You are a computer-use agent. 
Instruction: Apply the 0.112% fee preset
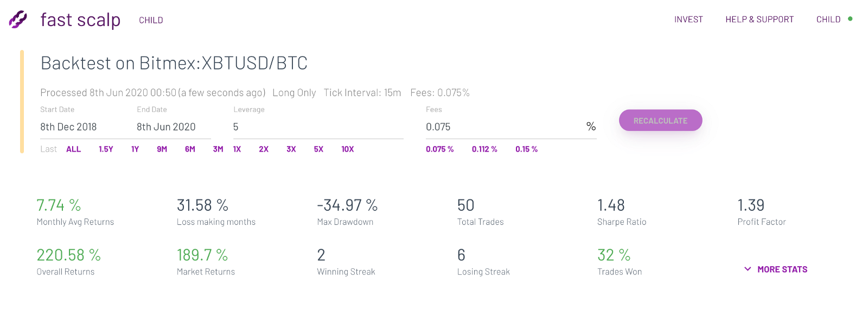point(484,149)
